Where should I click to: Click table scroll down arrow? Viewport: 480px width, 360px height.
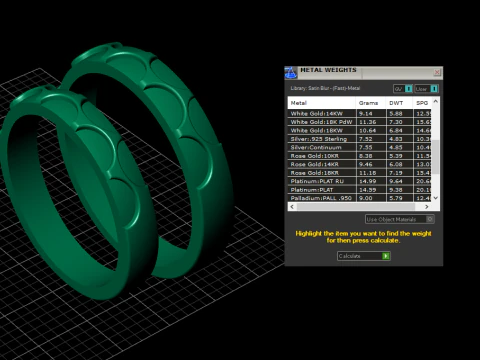pos(435,198)
